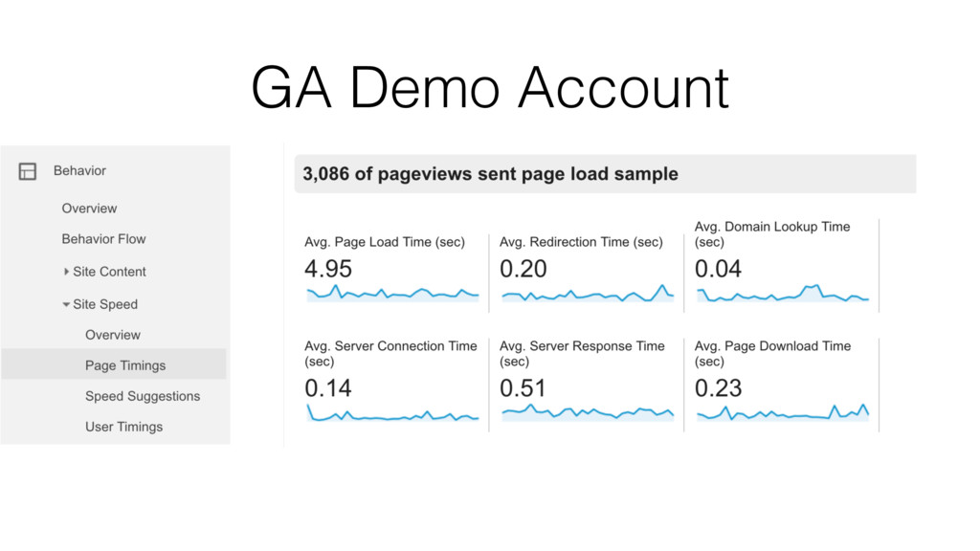Click the 0.20 redirection time value

click(x=523, y=269)
